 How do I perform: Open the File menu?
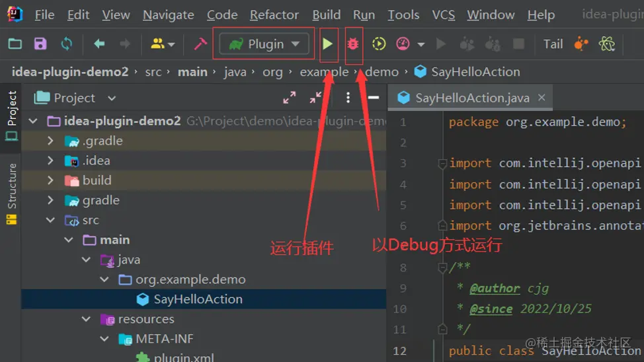tap(44, 15)
